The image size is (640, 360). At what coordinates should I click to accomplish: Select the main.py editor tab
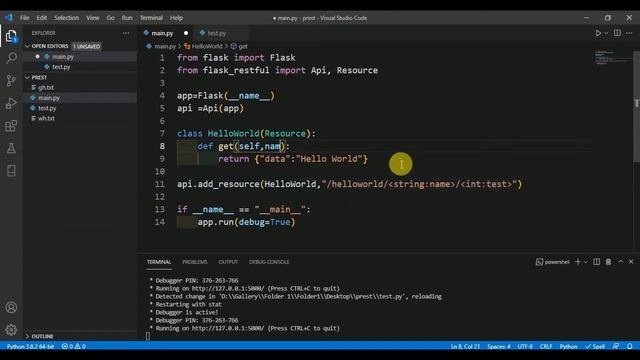click(x=162, y=33)
